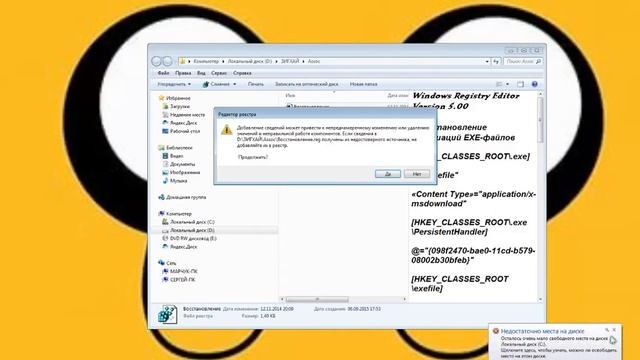The height and width of the screenshot is (360, 640).
Task: Click the folder icon in the address bar
Action: click(183, 61)
